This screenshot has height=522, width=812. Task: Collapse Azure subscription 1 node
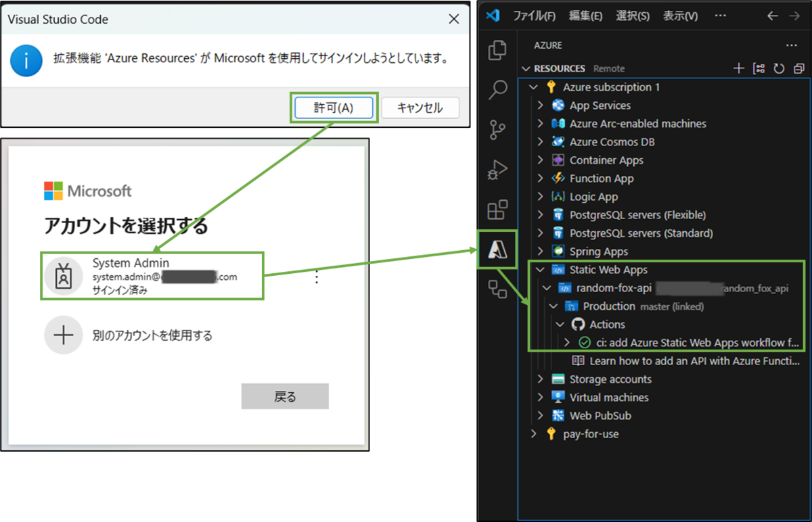[533, 87]
